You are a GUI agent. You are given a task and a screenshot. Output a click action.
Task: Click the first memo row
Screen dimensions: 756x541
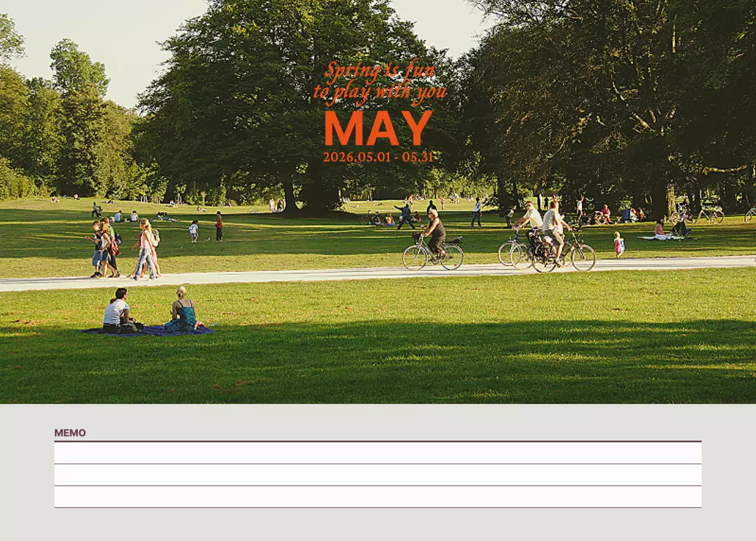click(x=378, y=453)
